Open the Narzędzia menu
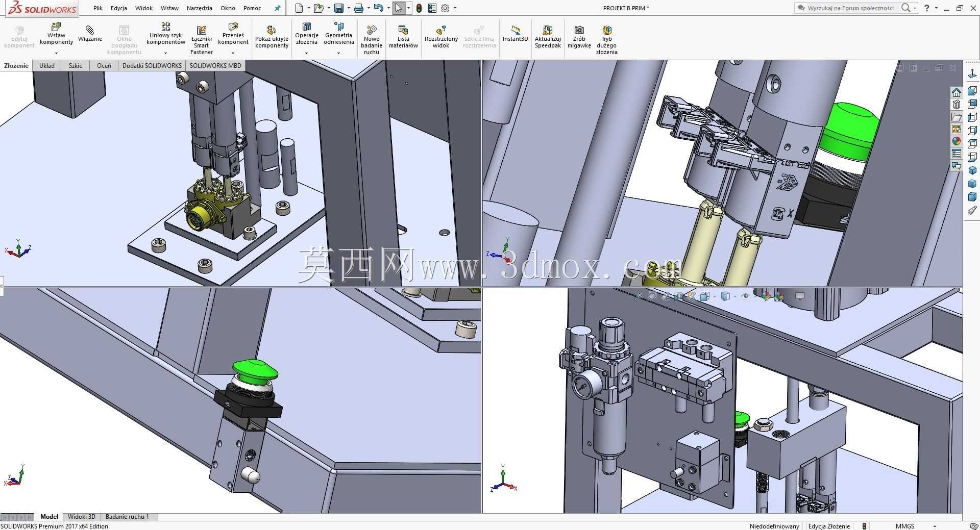980x530 pixels. [200, 8]
